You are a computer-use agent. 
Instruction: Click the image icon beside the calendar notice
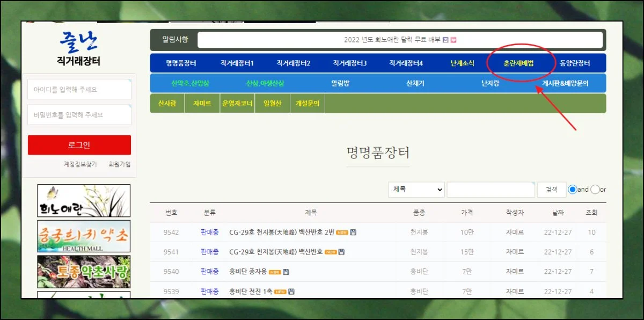tap(445, 40)
